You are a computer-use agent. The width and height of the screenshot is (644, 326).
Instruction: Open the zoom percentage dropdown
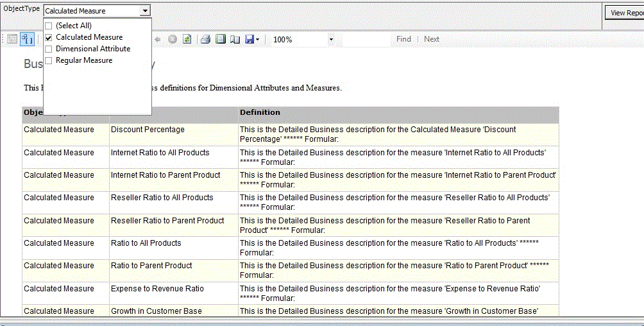click(x=331, y=39)
